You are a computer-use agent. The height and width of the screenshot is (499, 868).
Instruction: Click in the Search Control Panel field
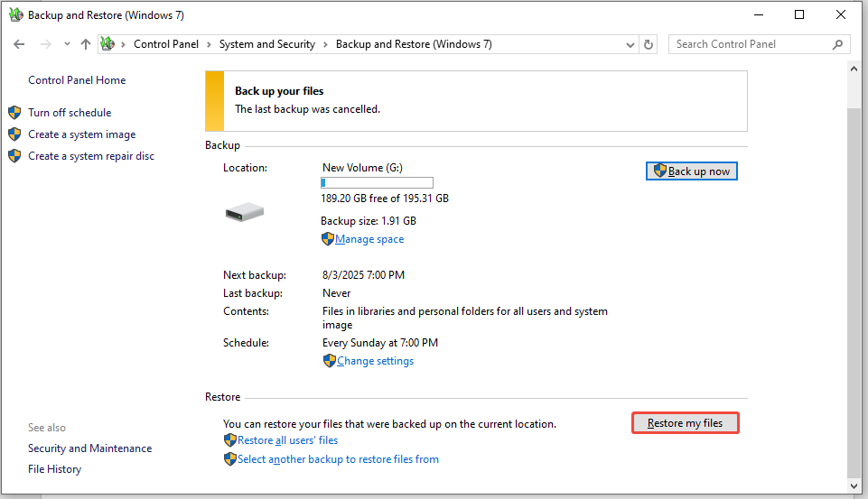tap(750, 44)
